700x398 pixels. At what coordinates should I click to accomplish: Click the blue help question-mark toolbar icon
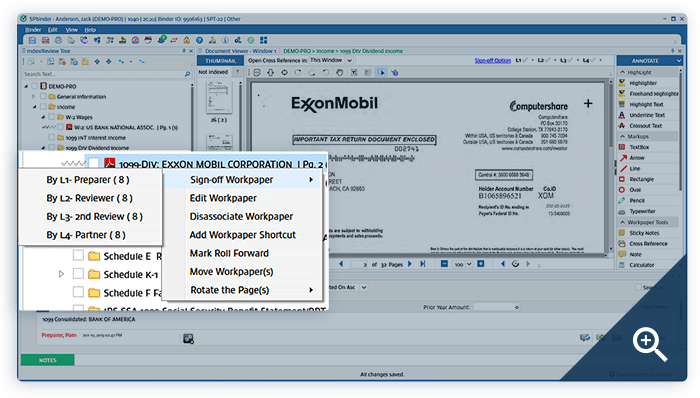(x=200, y=40)
